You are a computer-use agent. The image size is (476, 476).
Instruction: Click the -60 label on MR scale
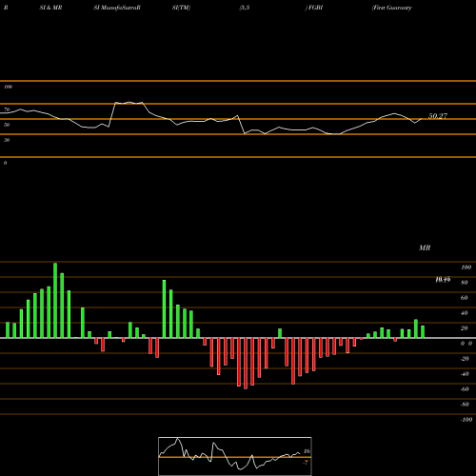click(x=465, y=389)
